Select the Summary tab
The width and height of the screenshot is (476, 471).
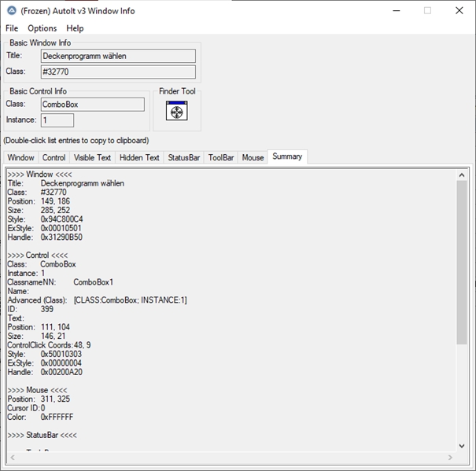click(x=287, y=156)
